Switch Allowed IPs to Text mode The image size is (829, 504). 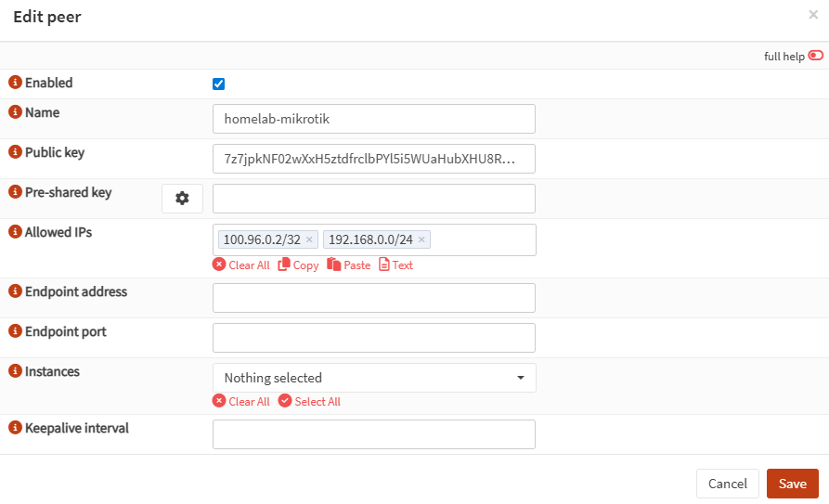(395, 265)
